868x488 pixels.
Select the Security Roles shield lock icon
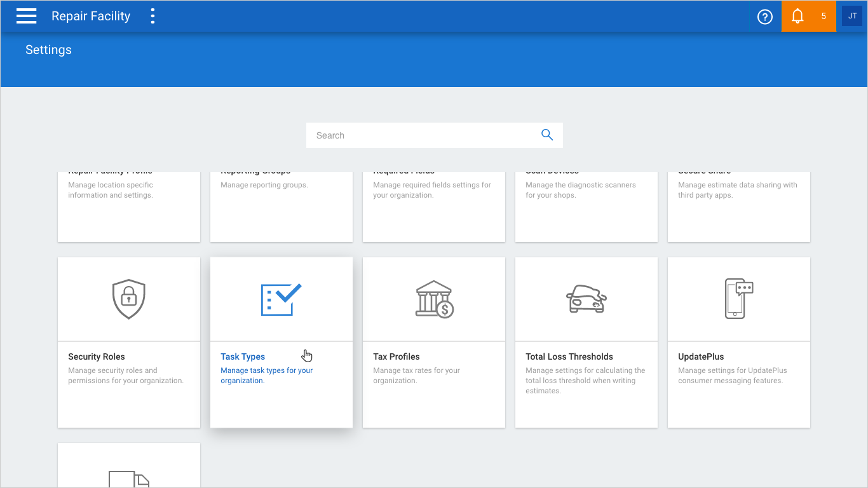(x=129, y=299)
